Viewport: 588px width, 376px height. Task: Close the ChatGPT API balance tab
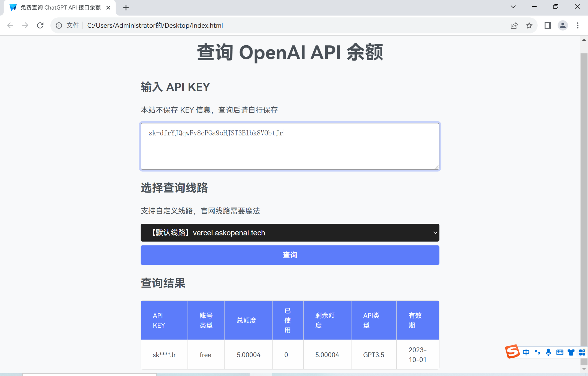coord(108,8)
